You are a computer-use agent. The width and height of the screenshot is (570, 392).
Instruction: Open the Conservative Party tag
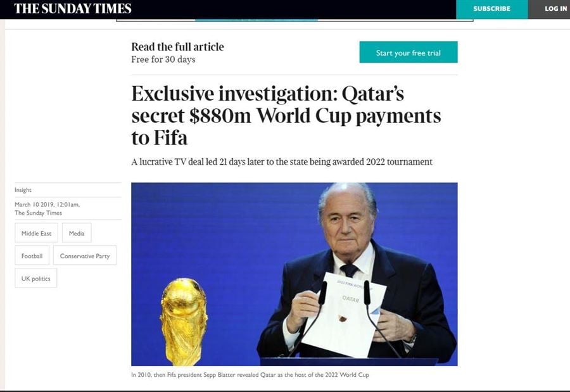coord(85,256)
